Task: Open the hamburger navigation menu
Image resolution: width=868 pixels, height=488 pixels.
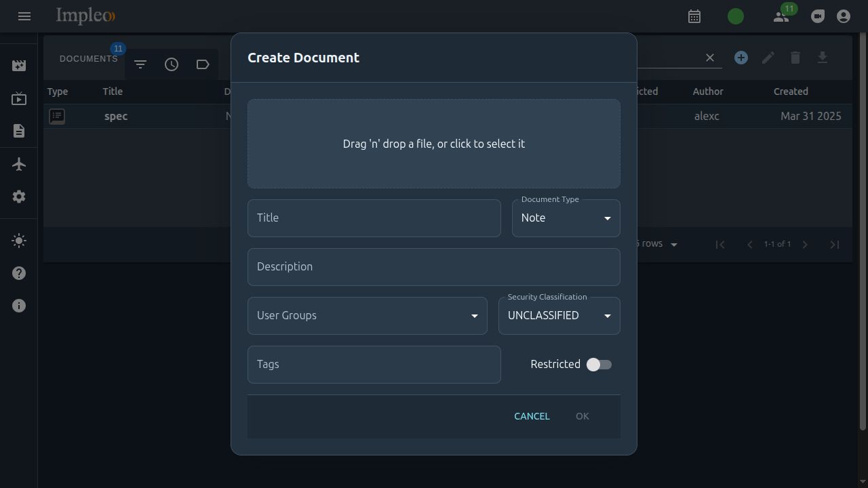Action: 24,16
